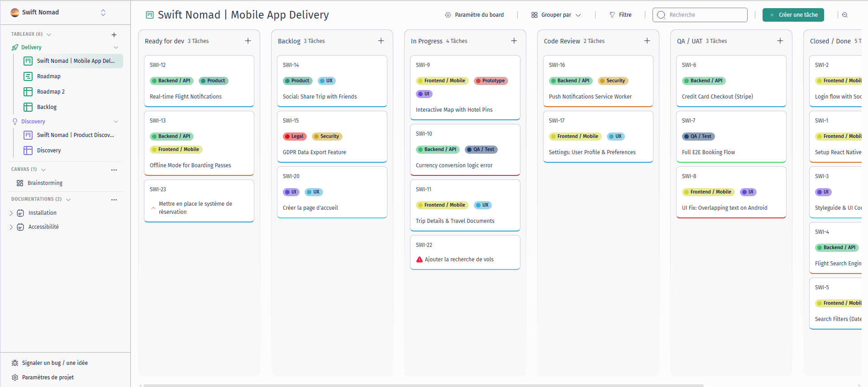The height and width of the screenshot is (387, 868).
Task: Open the Créer la page d'accueil card
Action: tap(332, 192)
